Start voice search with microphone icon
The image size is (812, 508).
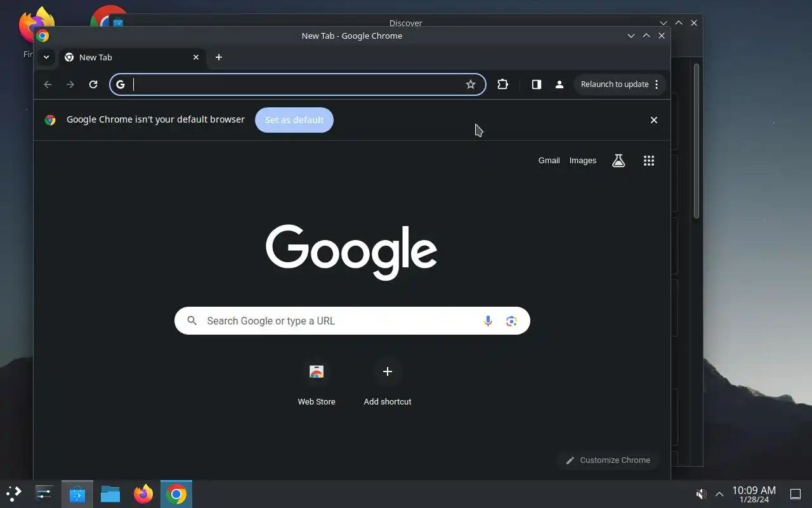[488, 321]
